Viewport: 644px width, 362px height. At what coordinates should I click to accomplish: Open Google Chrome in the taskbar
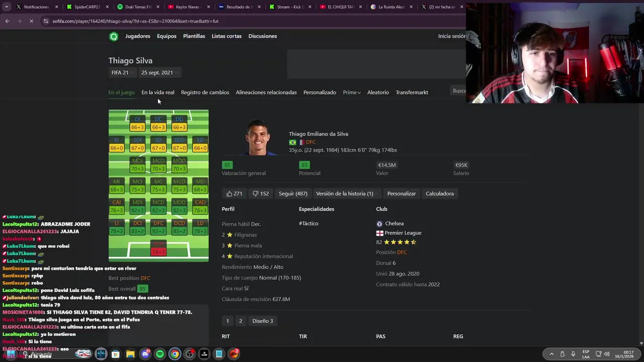[x=175, y=354]
